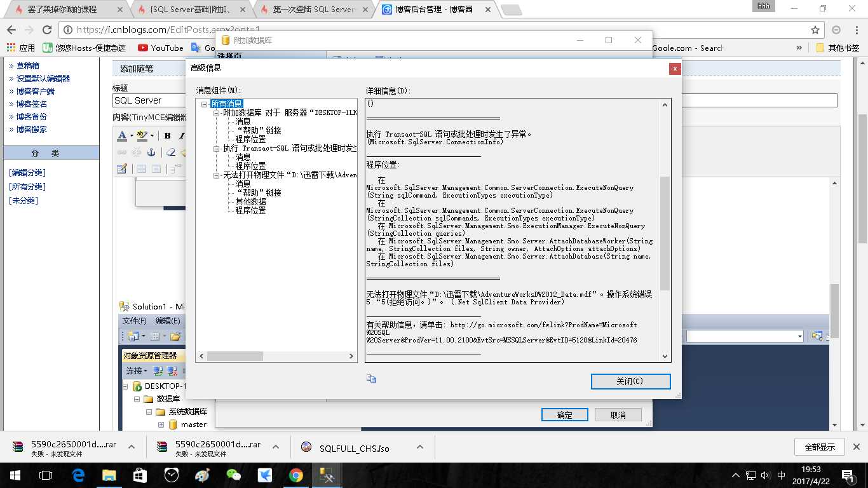
Task: Open 博客签名 link
Action: pos(32,104)
